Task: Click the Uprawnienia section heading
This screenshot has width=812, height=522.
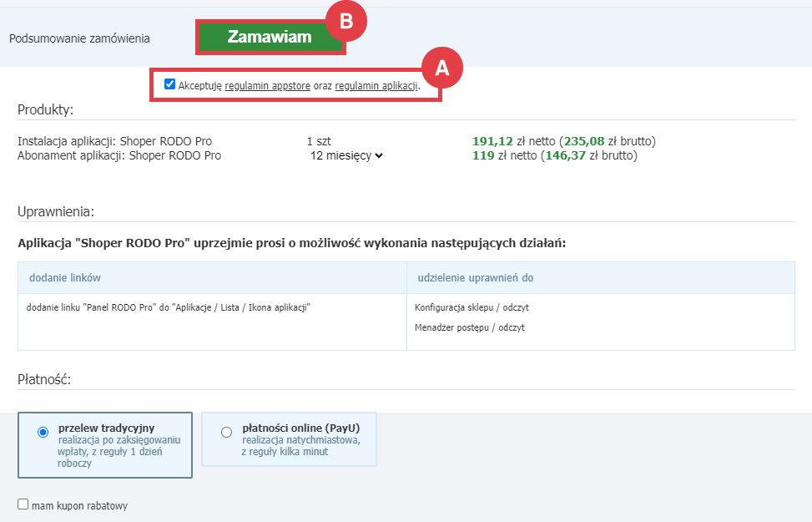Action: (56, 210)
